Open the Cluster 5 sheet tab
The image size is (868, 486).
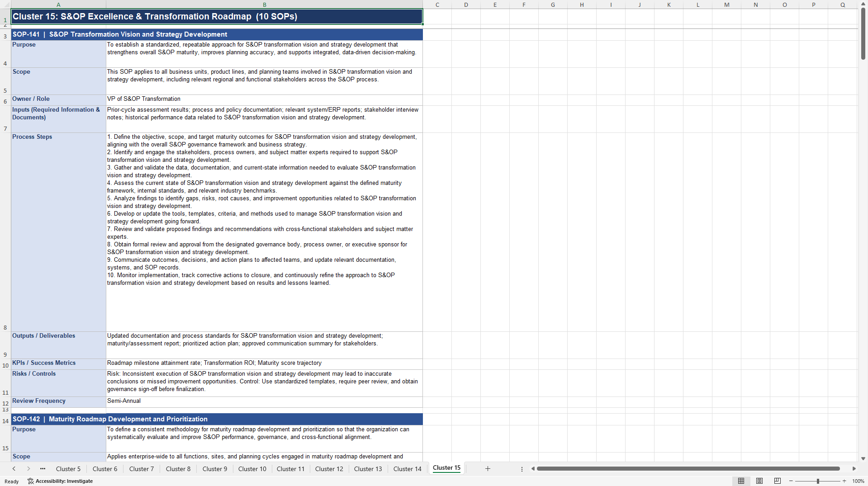[x=68, y=469]
